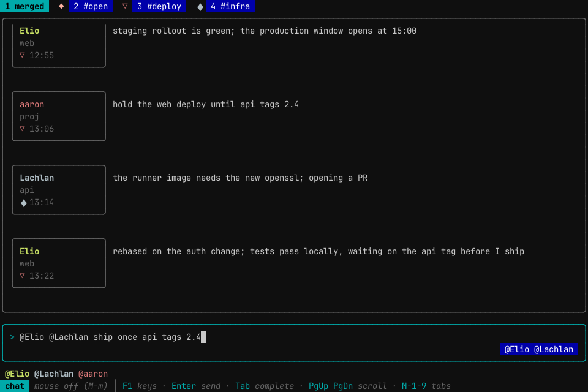Select the sender name 'Lachlan' in the 13:14 card
Viewport: 588px width, 392px height.
pyautogui.click(x=37, y=178)
